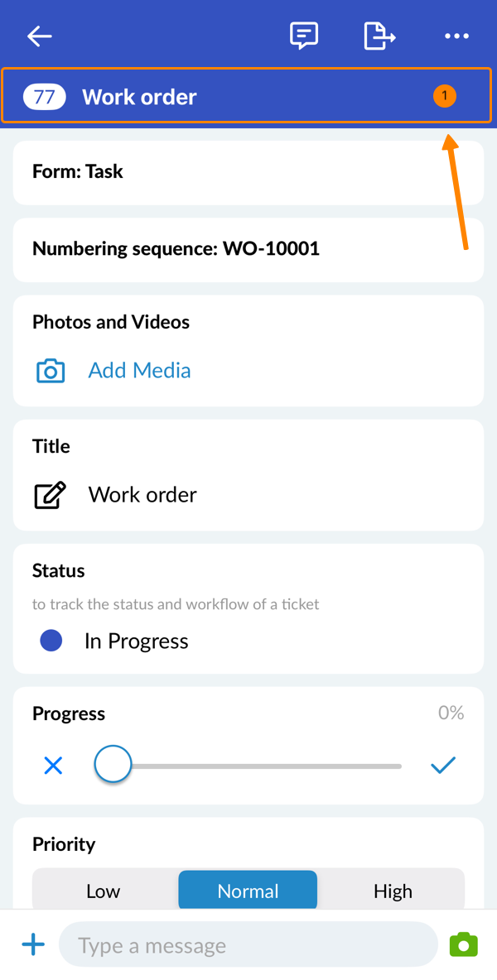
Task: Tap the edit pencil icon for Title
Action: coord(50,495)
